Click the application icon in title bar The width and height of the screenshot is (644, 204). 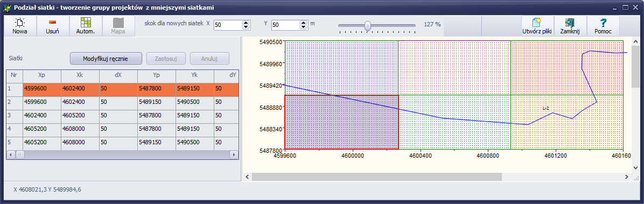pos(7,8)
